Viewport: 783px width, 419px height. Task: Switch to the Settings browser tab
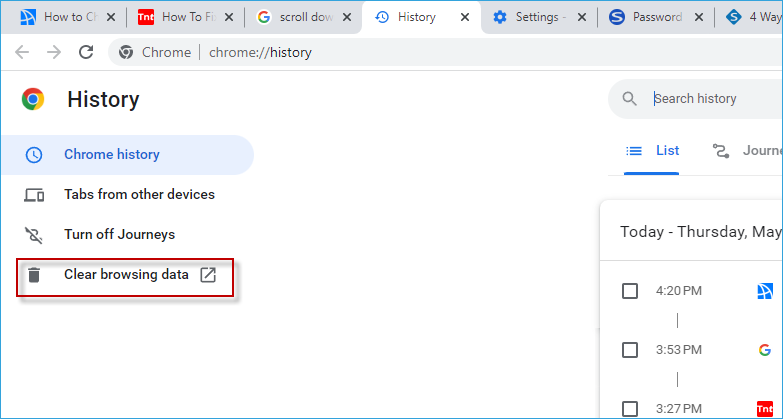pos(538,17)
